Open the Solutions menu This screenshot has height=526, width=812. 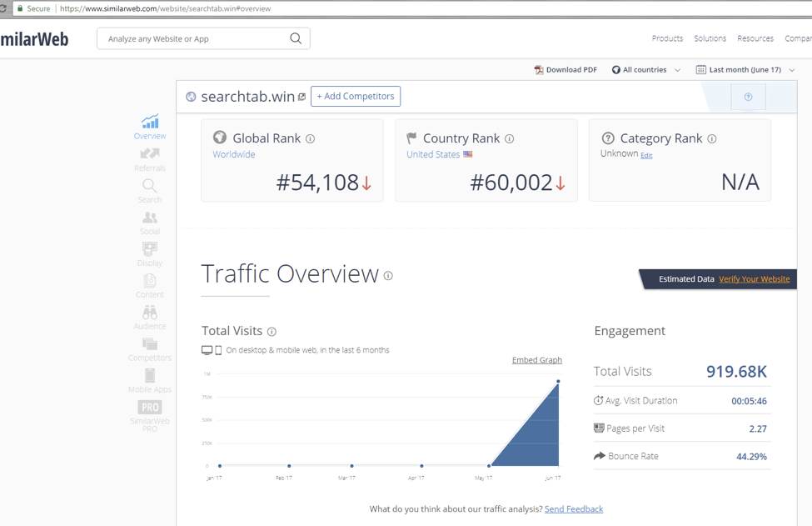coord(710,38)
